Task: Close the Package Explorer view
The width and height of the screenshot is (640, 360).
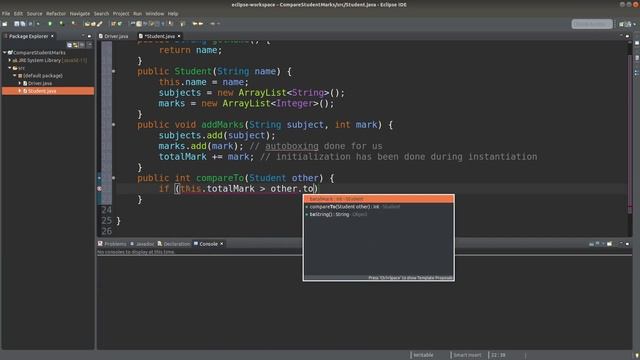Action: pyautogui.click(x=52, y=36)
